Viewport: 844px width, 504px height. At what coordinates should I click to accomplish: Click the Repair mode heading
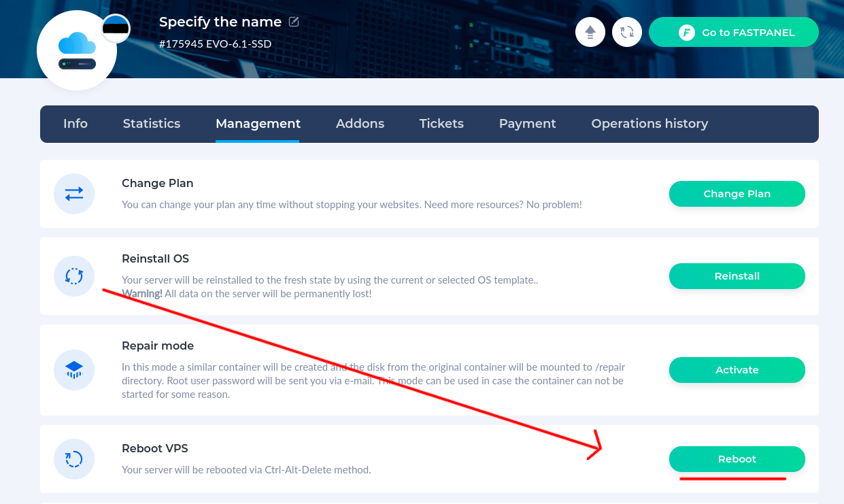[158, 346]
